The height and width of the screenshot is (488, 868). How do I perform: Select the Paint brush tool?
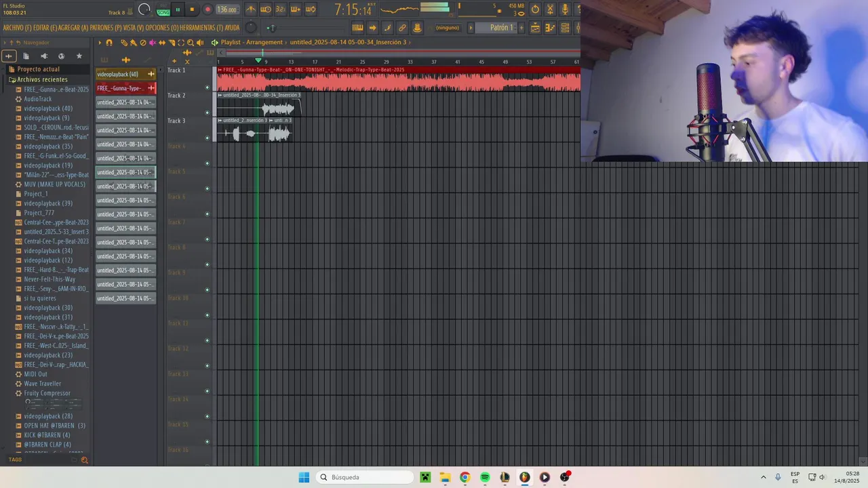pos(134,42)
